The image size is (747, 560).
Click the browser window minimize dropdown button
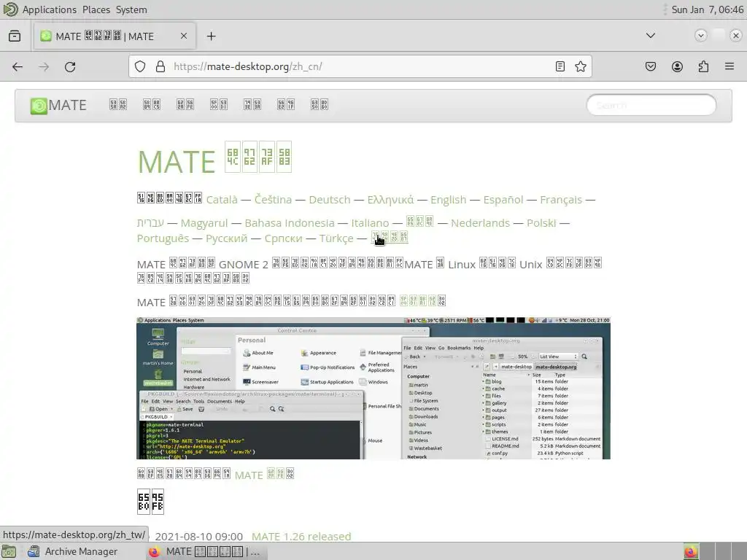(x=700, y=36)
